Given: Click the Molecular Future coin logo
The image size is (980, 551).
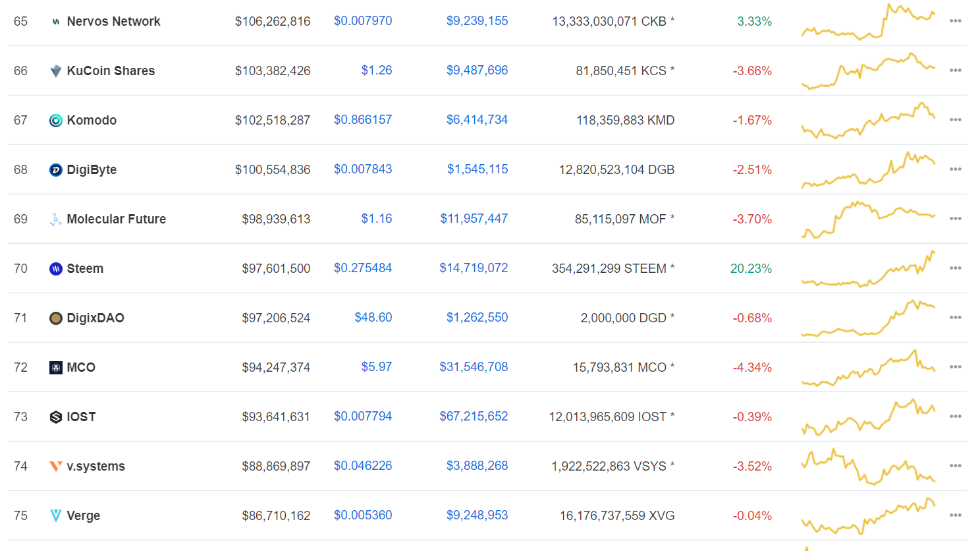Looking at the screenshot, I should pyautogui.click(x=56, y=219).
